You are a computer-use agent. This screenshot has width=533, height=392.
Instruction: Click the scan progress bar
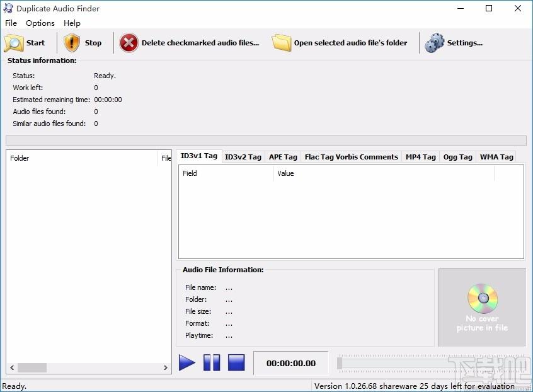[266, 141]
